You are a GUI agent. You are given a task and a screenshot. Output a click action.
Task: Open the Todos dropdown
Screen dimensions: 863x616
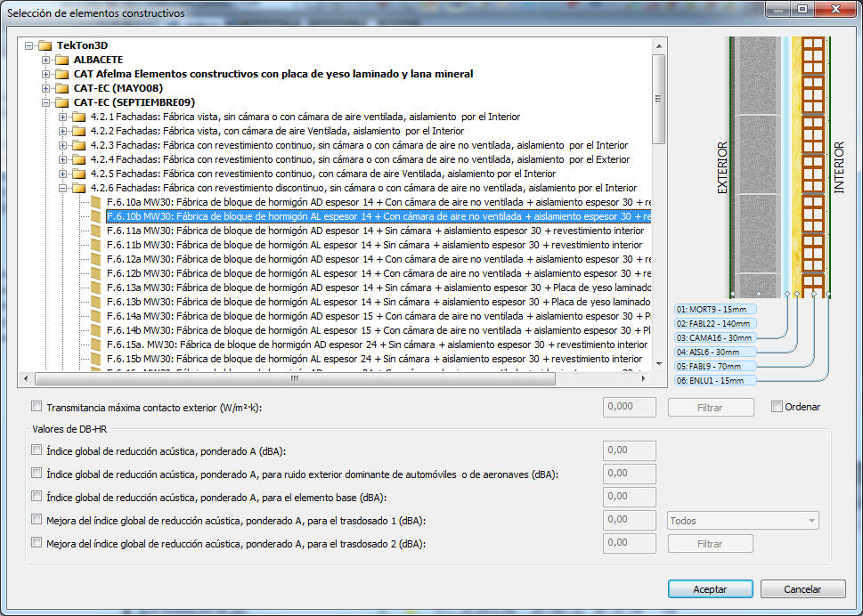point(743,520)
